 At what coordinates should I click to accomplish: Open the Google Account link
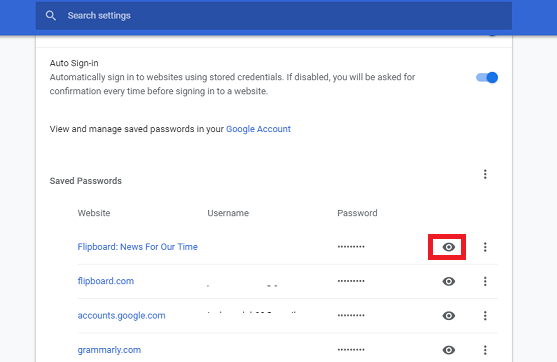point(258,129)
